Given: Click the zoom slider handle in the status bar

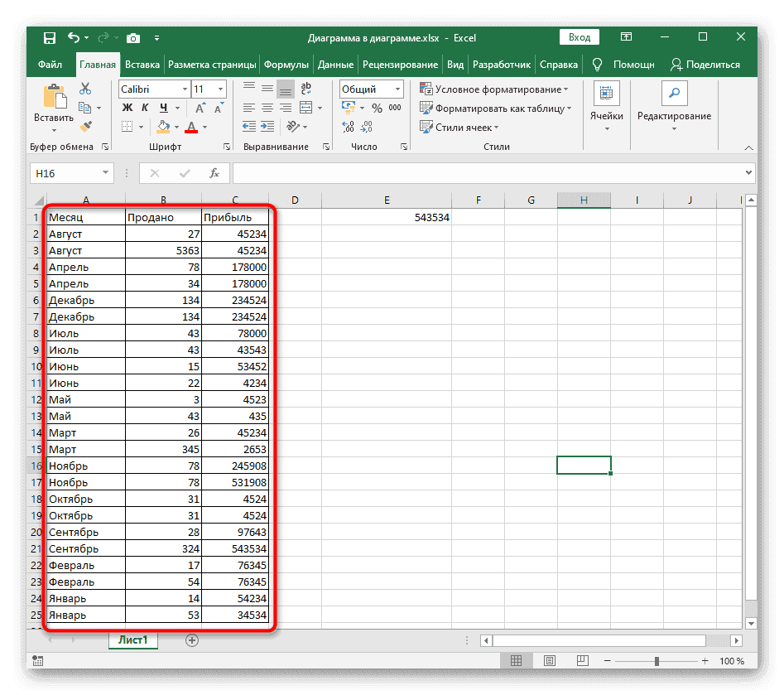Looking at the screenshot, I should pos(657,661).
